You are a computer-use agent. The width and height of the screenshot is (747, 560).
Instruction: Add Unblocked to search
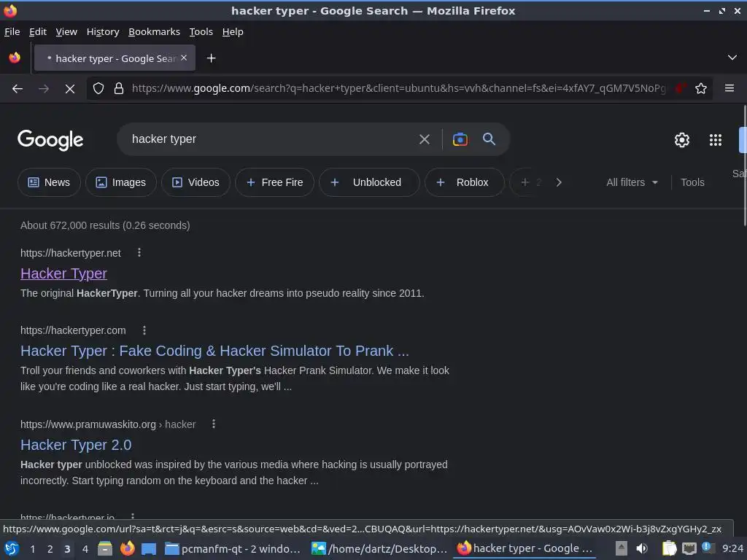pyautogui.click(x=369, y=182)
